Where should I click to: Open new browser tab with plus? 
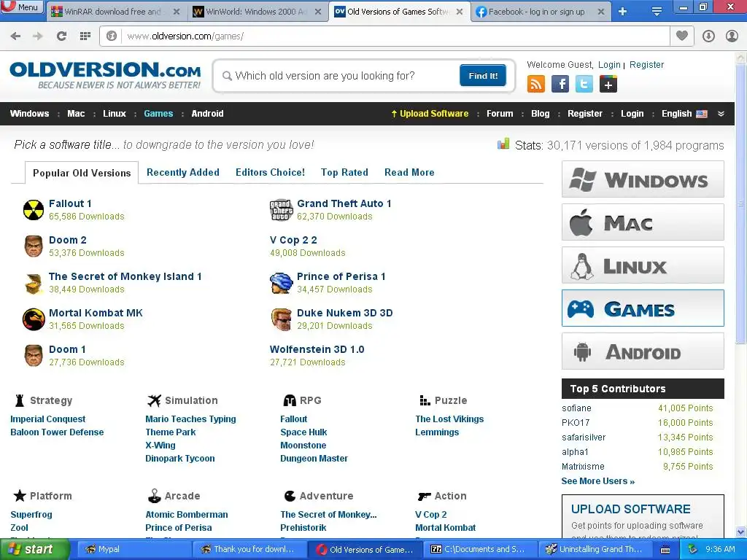(x=622, y=12)
